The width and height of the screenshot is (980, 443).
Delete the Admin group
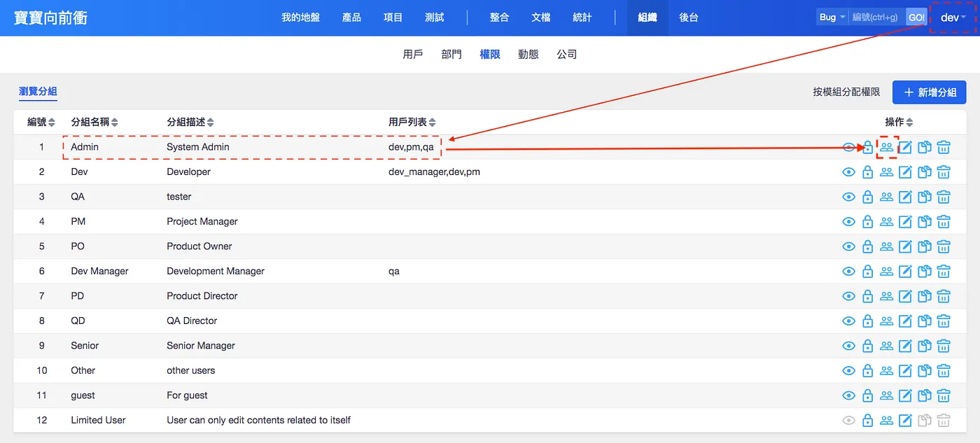(944, 147)
